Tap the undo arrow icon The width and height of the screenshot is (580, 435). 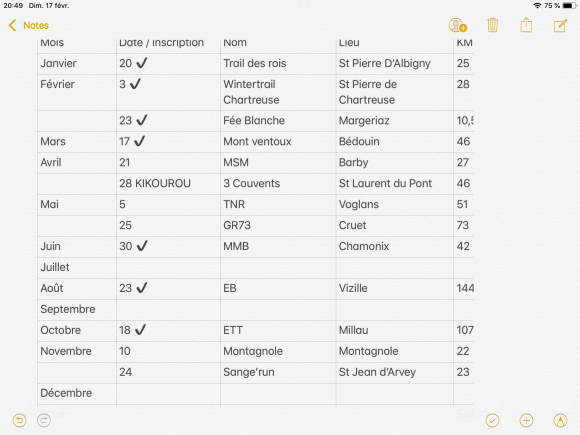pos(19,421)
